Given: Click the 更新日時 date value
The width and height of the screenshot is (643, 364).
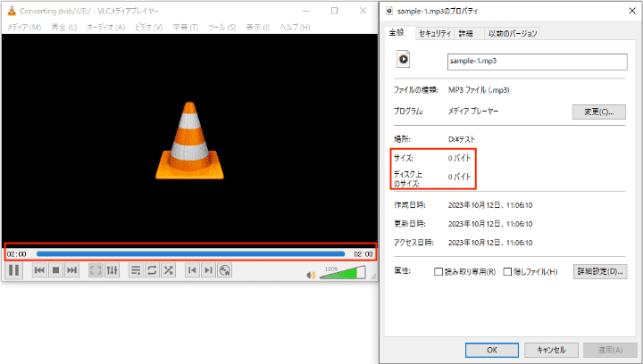Looking at the screenshot, I should (x=490, y=224).
